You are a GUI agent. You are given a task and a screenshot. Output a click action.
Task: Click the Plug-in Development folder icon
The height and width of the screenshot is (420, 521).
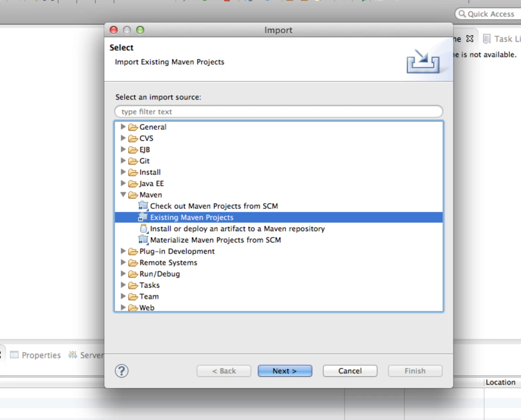pos(133,251)
